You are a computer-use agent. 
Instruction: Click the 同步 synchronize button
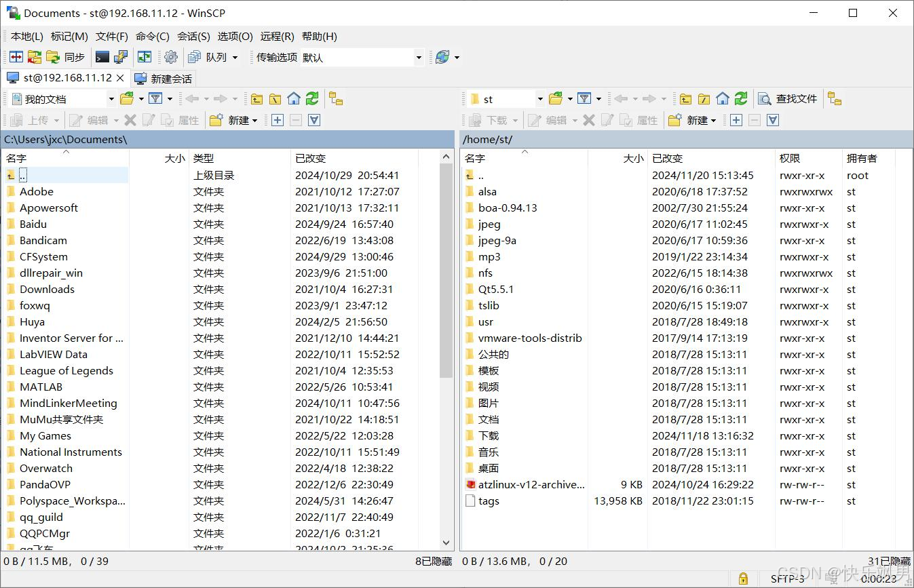click(66, 58)
